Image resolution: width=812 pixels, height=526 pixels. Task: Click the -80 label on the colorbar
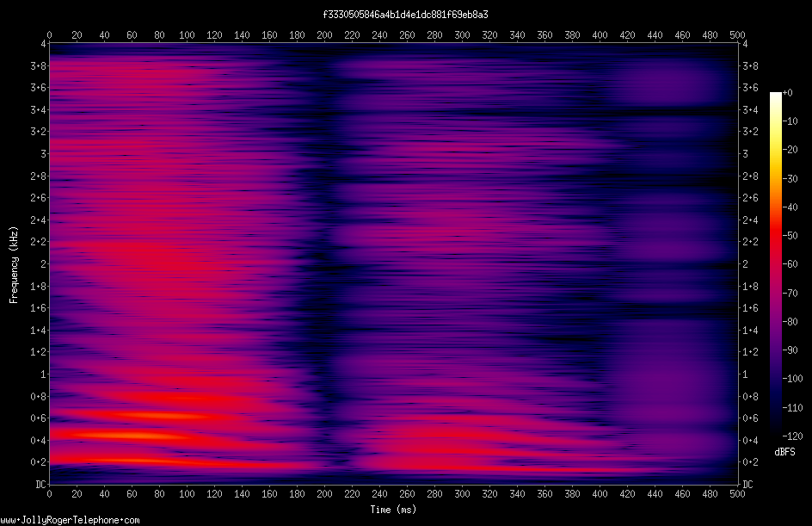[x=790, y=322]
